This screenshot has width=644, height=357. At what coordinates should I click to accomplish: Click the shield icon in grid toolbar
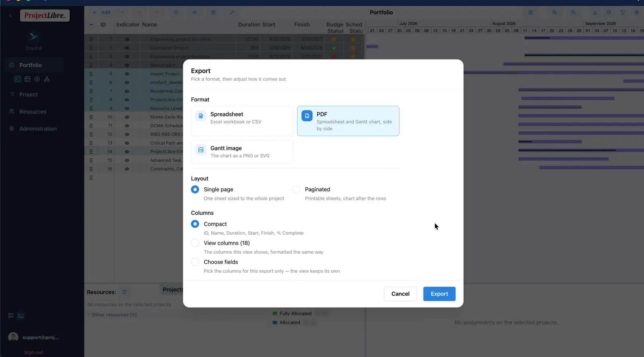(176, 12)
